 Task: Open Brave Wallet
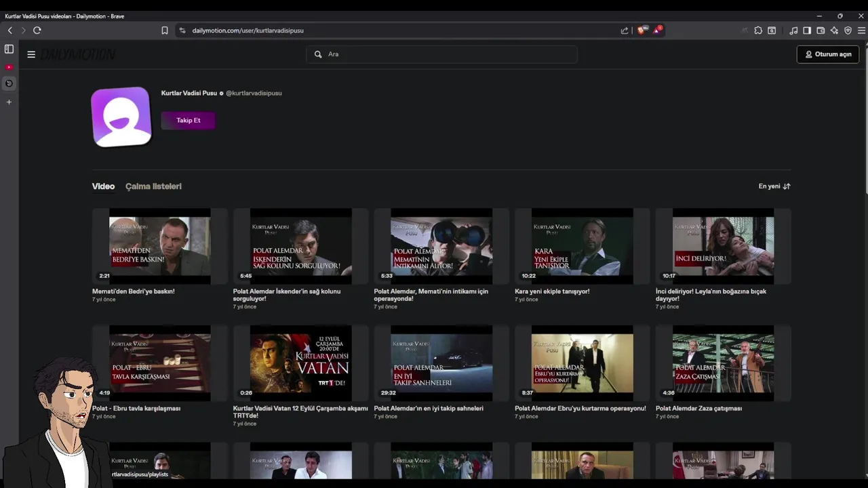click(821, 30)
